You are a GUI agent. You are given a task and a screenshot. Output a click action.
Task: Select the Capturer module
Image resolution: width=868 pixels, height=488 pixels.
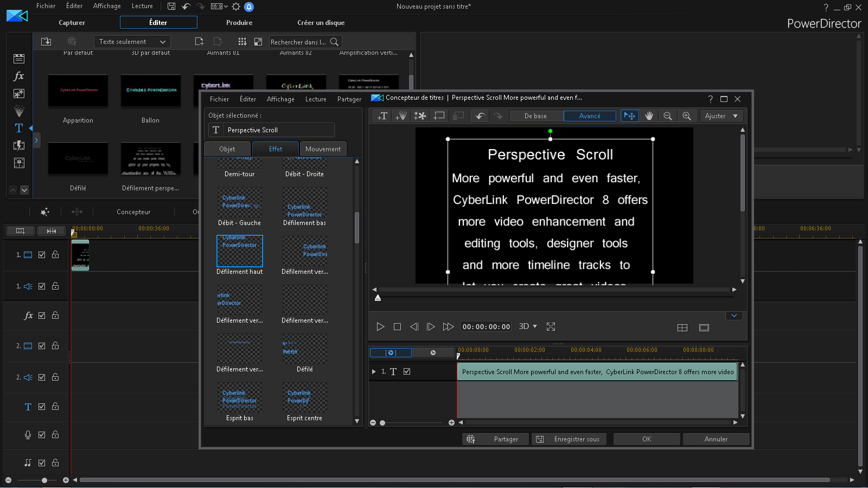click(72, 23)
